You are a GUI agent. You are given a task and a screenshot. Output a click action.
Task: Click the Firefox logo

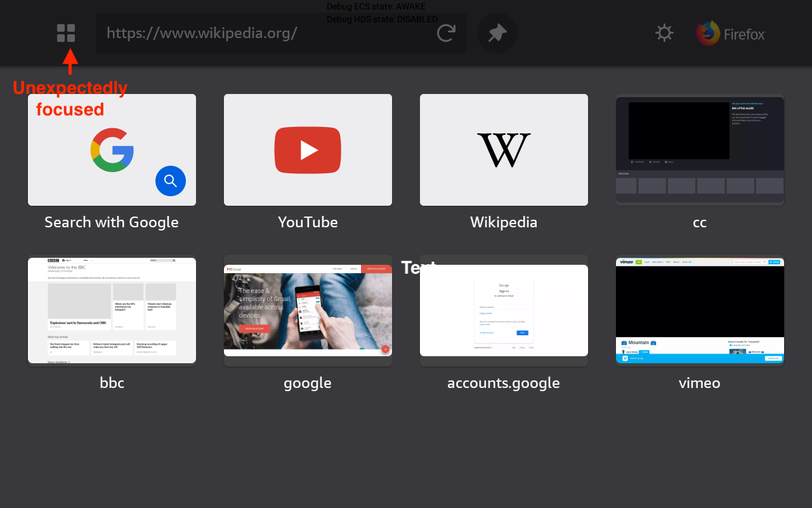[706, 33]
